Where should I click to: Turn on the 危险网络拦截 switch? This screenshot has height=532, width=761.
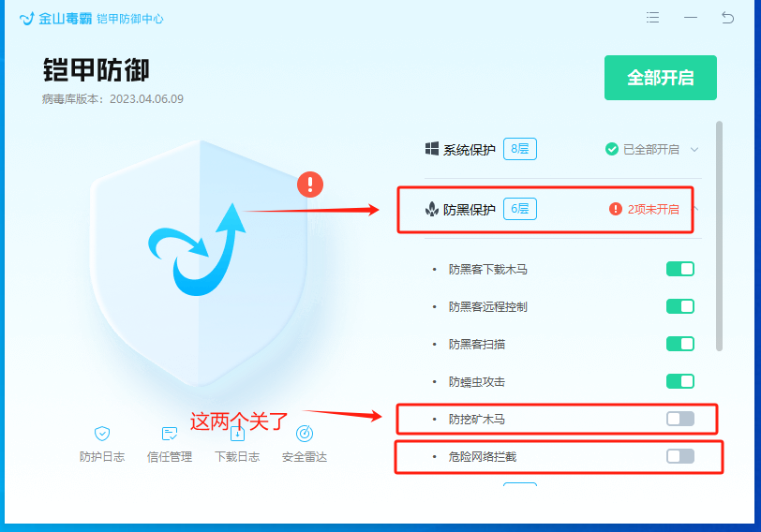click(x=679, y=456)
